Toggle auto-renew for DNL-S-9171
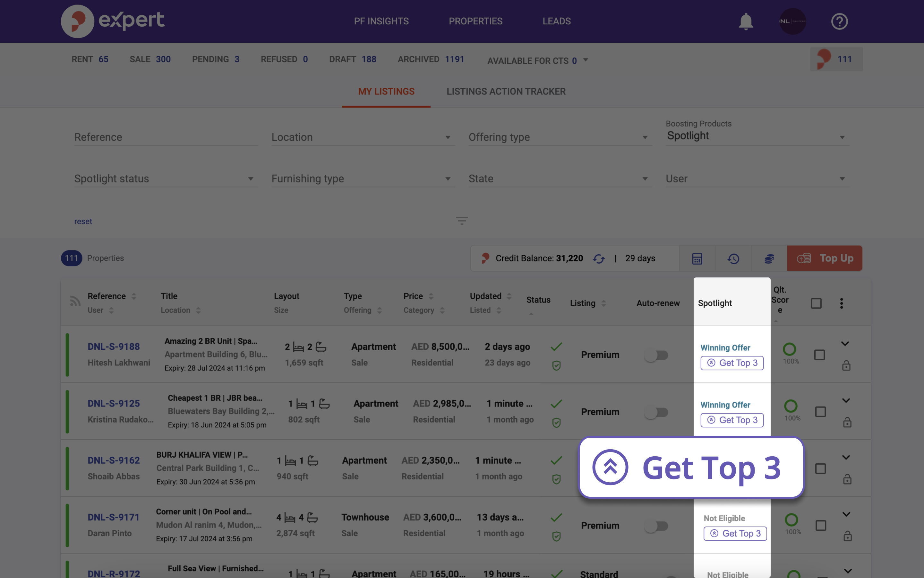924x578 pixels. [656, 526]
